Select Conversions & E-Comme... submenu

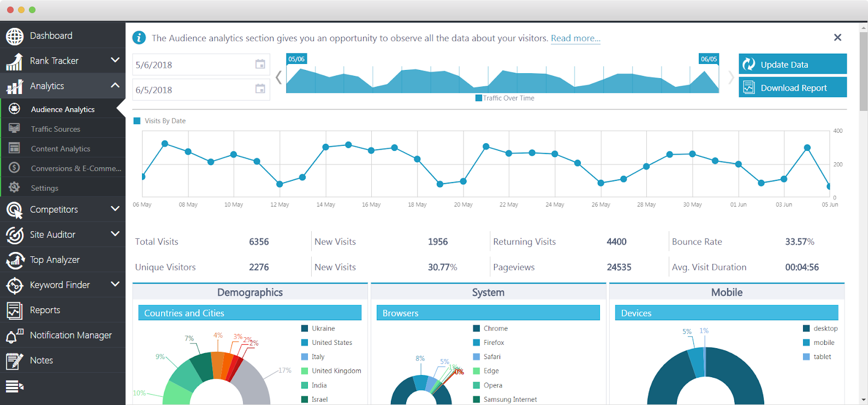(x=63, y=168)
